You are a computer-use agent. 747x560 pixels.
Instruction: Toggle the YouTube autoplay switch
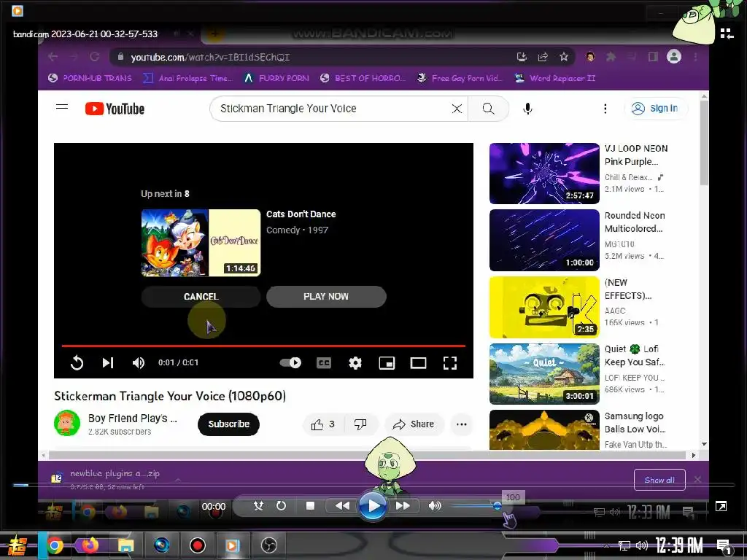click(290, 363)
